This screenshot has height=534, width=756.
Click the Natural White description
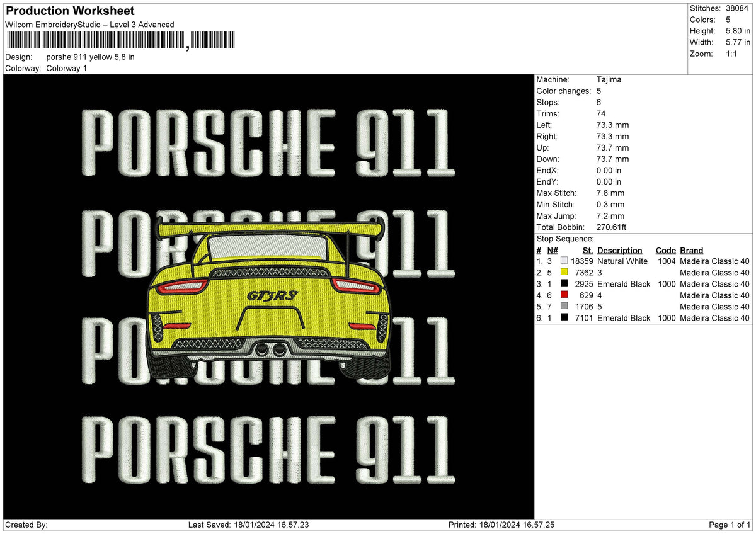pos(622,261)
